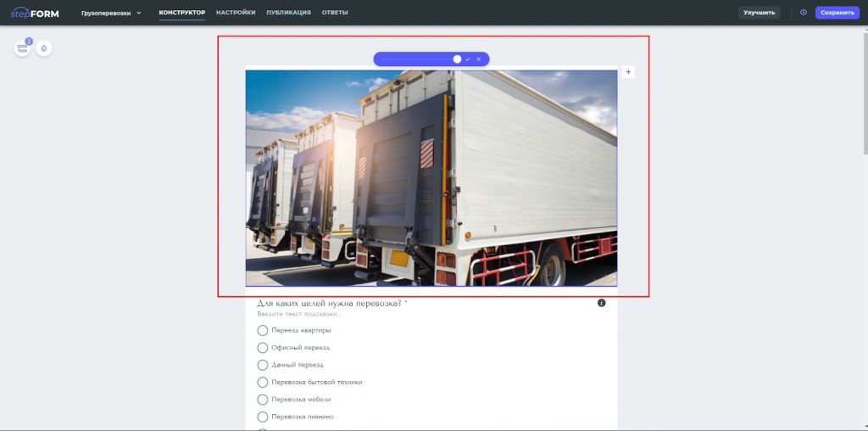
Task: Preview the form with the eye icon
Action: 804,13
